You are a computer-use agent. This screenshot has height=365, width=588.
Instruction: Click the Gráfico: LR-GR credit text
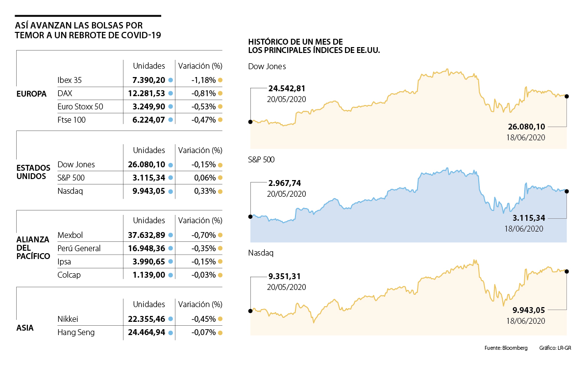click(555, 348)
